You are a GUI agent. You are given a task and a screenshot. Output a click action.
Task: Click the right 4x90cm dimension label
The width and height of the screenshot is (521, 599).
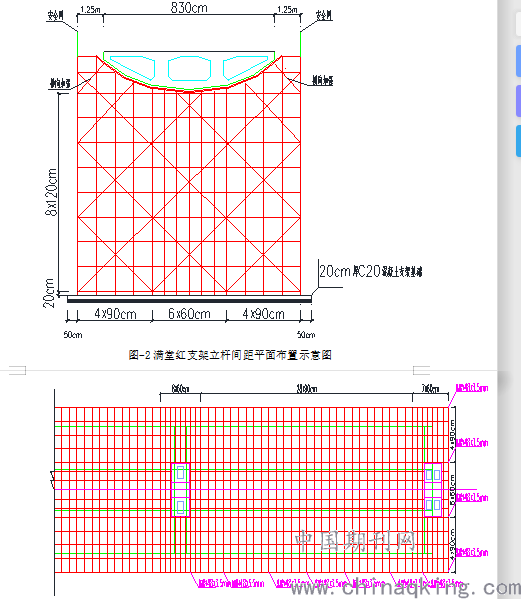click(264, 314)
